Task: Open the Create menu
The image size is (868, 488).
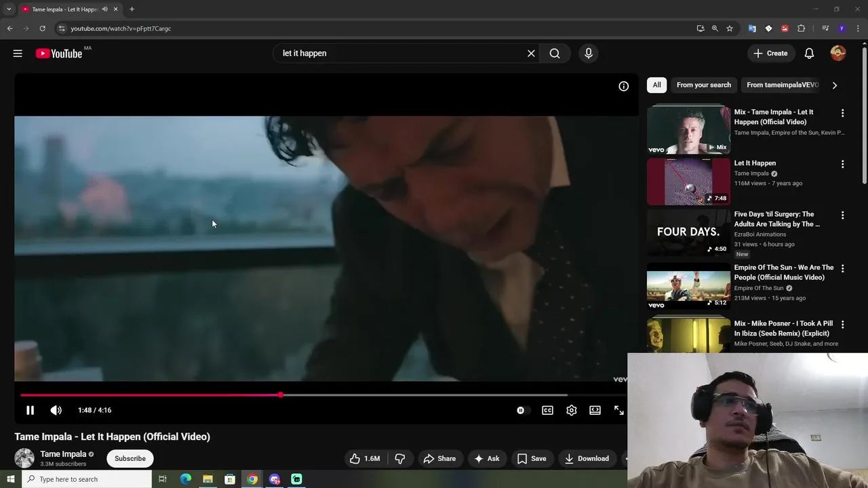Action: coord(770,54)
